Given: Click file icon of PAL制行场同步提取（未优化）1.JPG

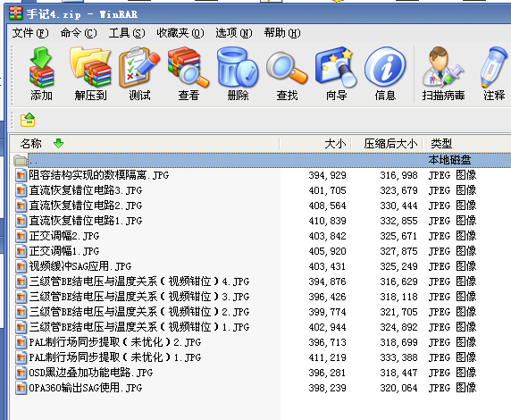Looking at the screenshot, I should click(21, 357).
